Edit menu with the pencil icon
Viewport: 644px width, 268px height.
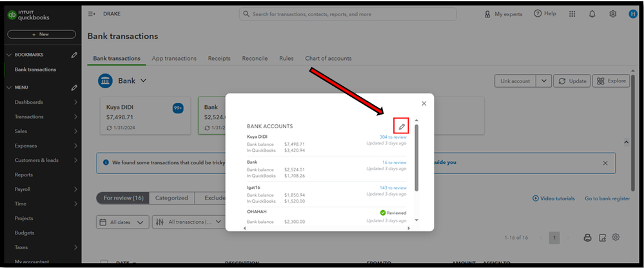(74, 88)
